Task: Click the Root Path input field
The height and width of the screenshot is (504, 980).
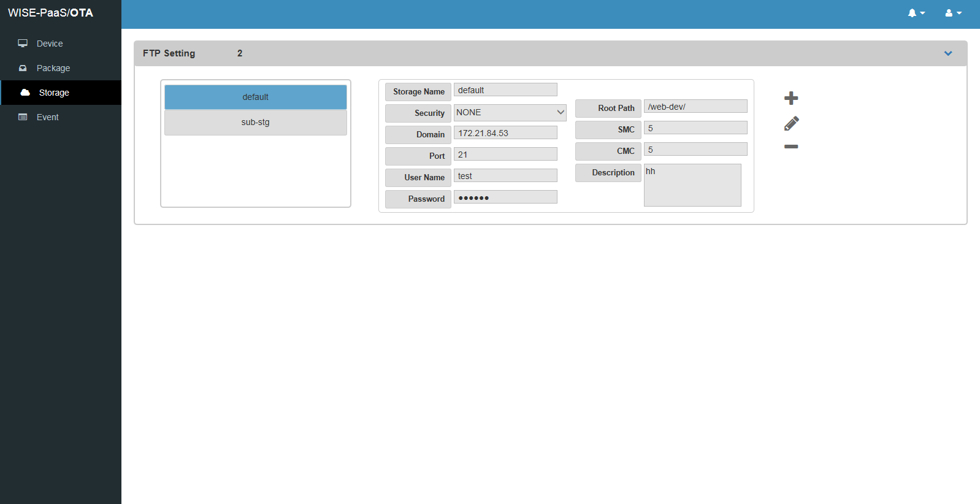Action: coord(695,107)
